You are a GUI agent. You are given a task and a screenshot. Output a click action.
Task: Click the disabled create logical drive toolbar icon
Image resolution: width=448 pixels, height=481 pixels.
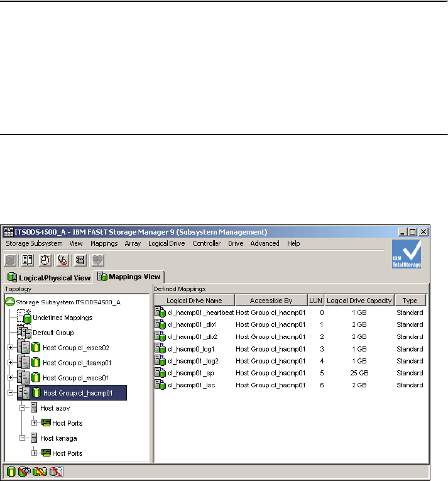(10, 260)
